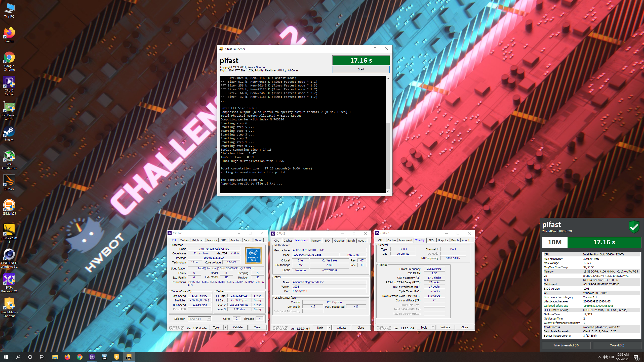Open the Socket #1 selection dropdown
Screen dimensions: 644x362
[199, 319]
